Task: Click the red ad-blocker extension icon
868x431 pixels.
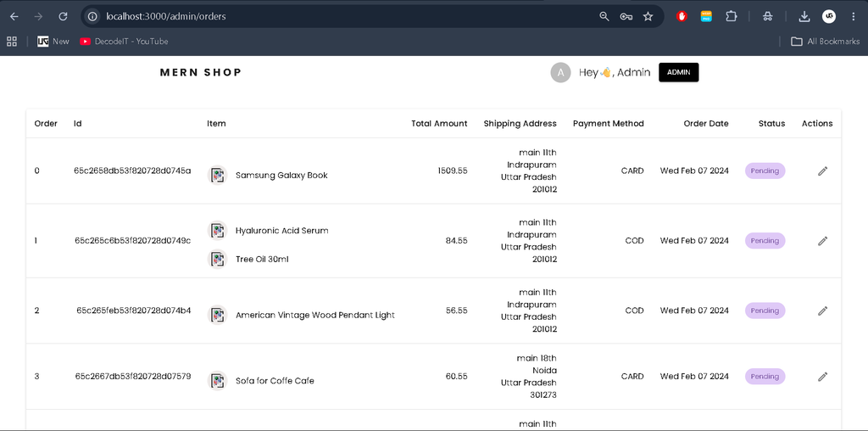Action: [682, 17]
